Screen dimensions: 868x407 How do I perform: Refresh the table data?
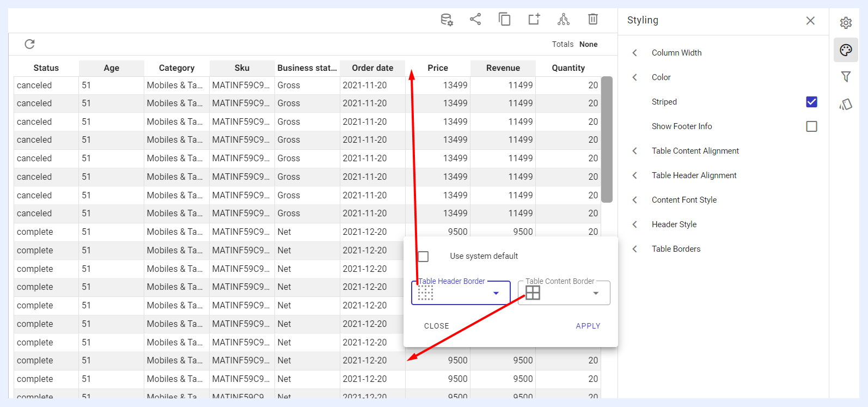[30, 44]
